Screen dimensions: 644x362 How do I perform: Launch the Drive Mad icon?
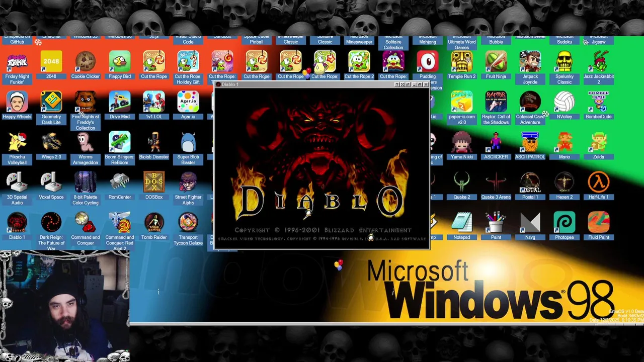point(120,102)
